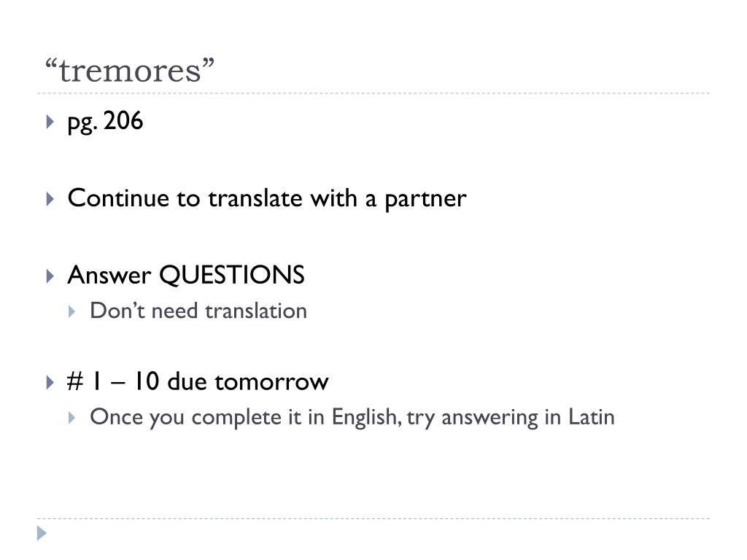747x560 pixels.
Task: Click the arrow bullet next to Answer QUESTIONS
Action: pos(50,276)
